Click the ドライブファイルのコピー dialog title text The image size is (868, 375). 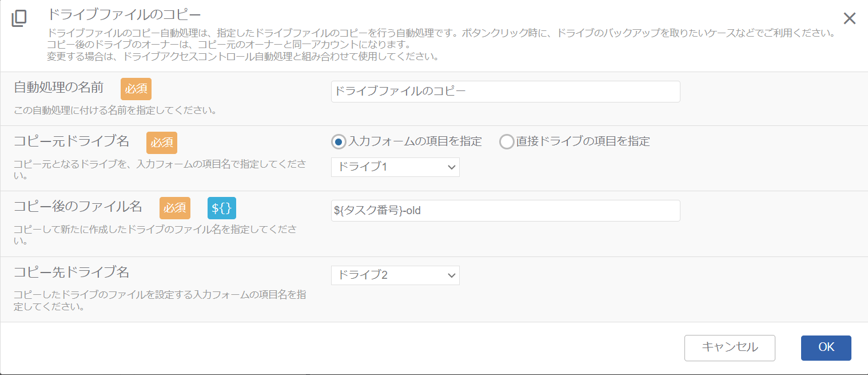coord(124,14)
